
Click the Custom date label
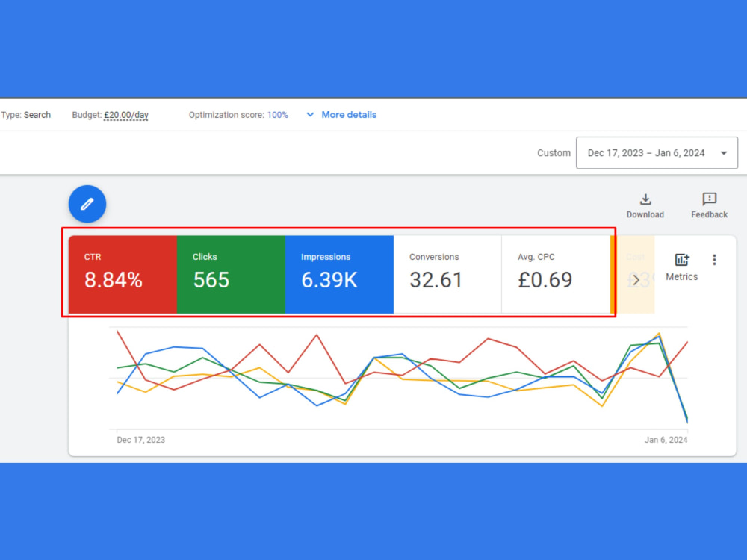554,153
